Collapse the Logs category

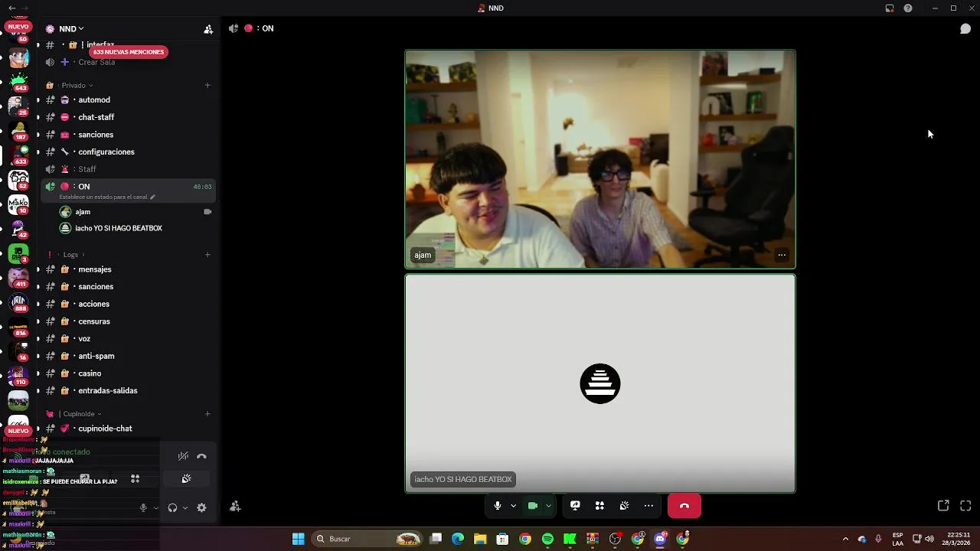tap(70, 254)
